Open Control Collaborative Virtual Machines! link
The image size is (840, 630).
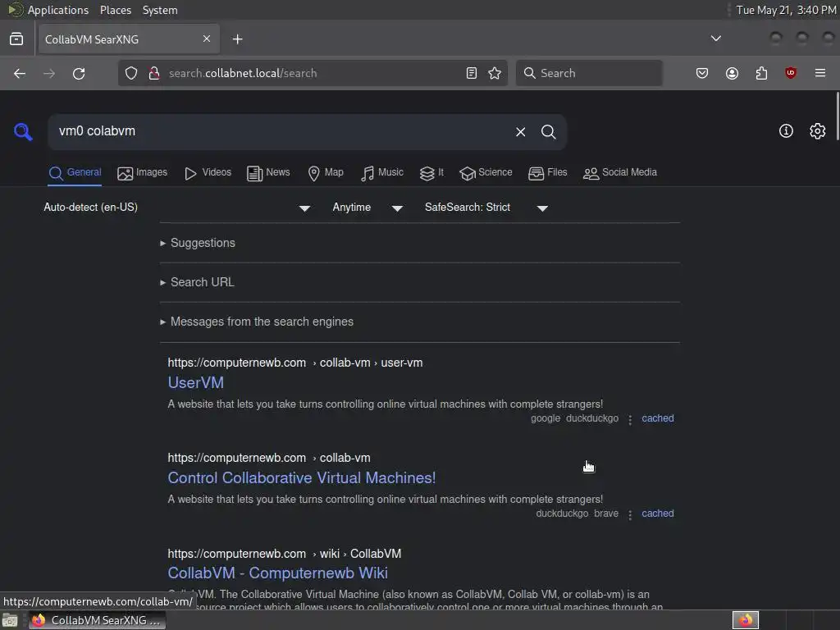[302, 478]
